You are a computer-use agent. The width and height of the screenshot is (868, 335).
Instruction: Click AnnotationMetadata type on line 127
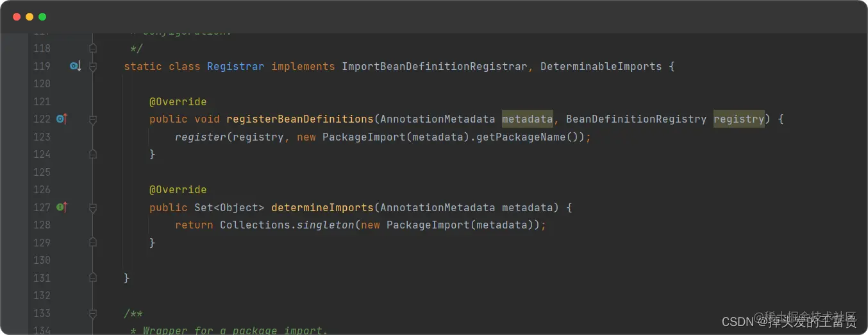click(437, 207)
